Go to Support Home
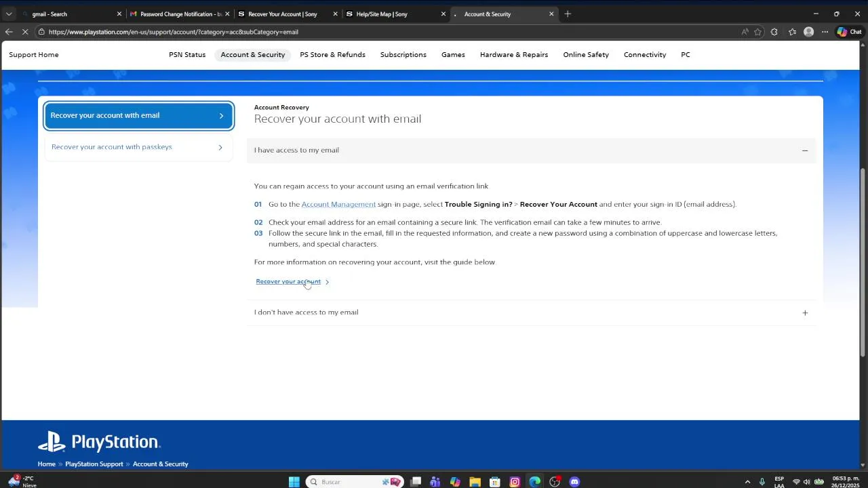The width and height of the screenshot is (868, 488). [34, 55]
